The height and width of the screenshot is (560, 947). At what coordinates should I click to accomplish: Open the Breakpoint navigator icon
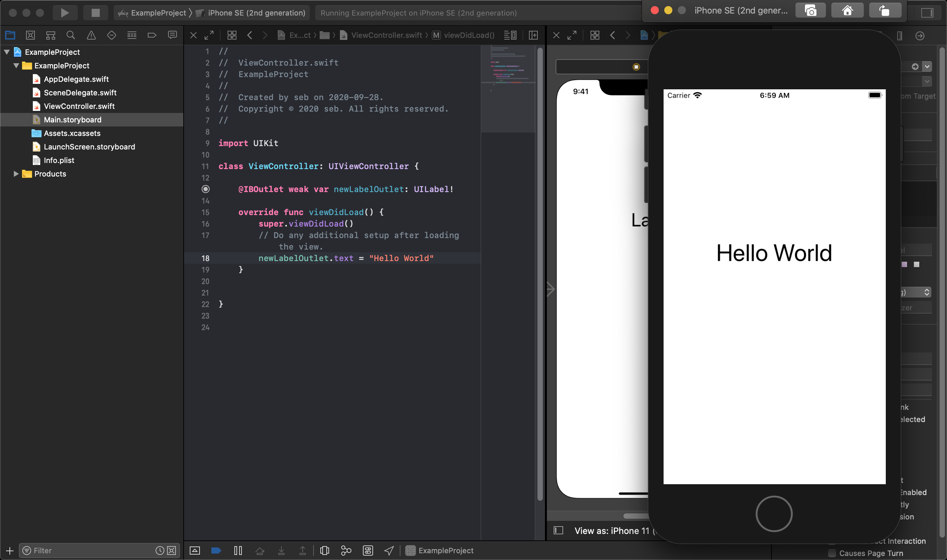152,35
